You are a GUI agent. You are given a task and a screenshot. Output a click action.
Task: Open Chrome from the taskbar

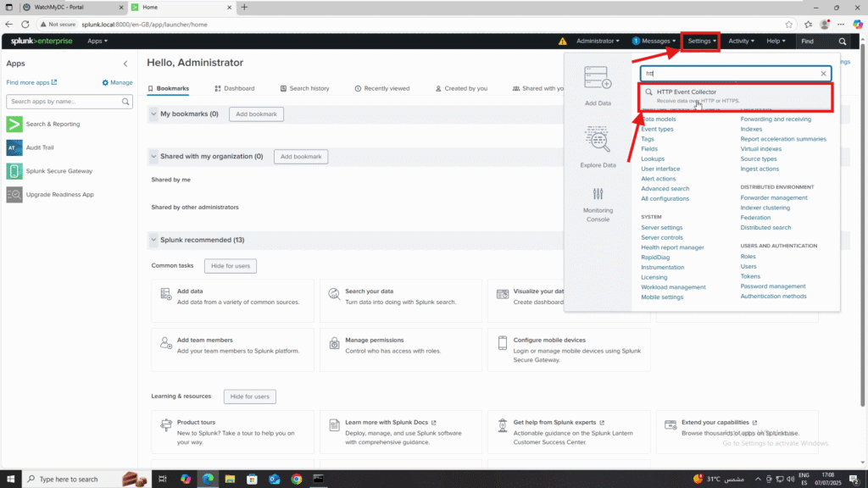(x=297, y=480)
